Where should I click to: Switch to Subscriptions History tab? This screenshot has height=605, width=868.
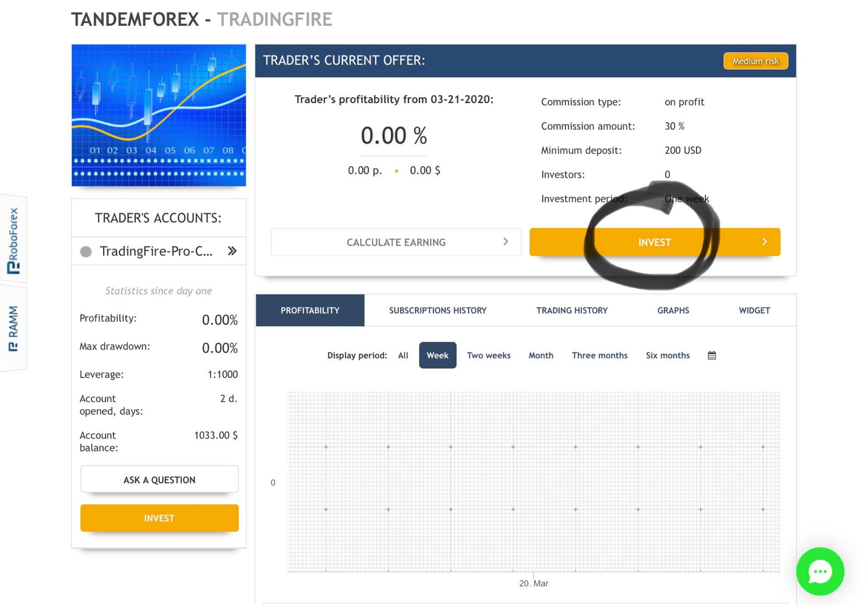[438, 311]
